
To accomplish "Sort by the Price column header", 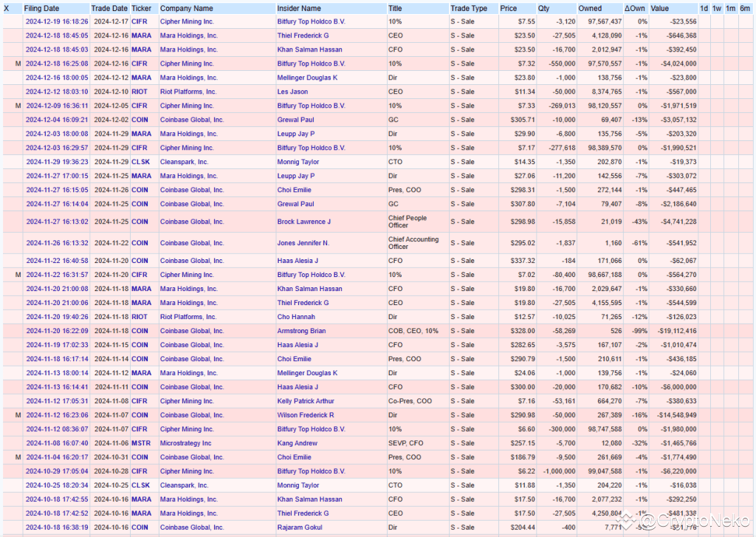I will point(508,8).
